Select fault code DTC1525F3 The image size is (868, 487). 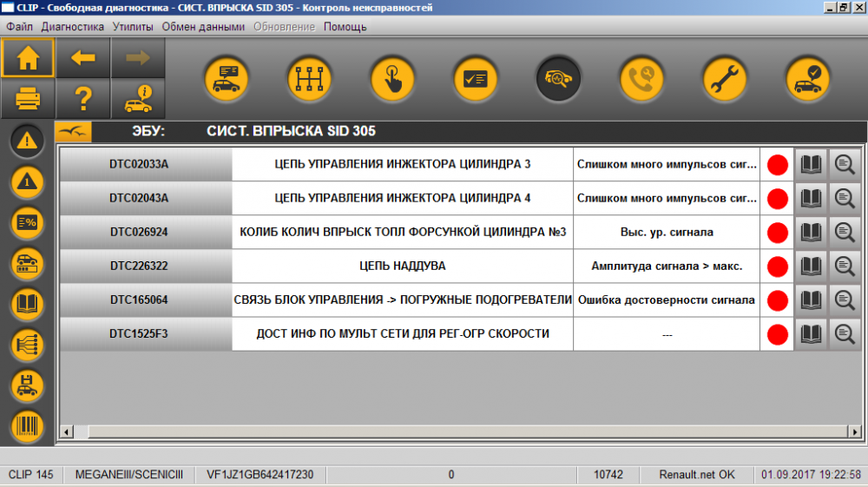click(x=146, y=333)
